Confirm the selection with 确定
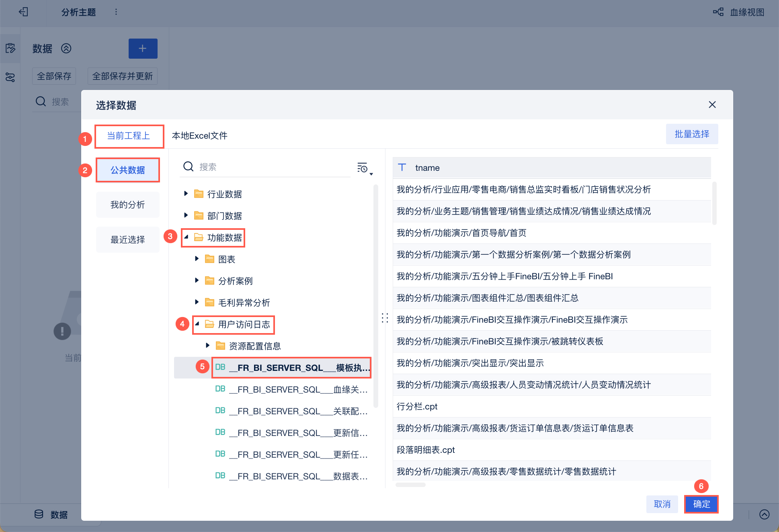The image size is (779, 532). tap(701, 504)
